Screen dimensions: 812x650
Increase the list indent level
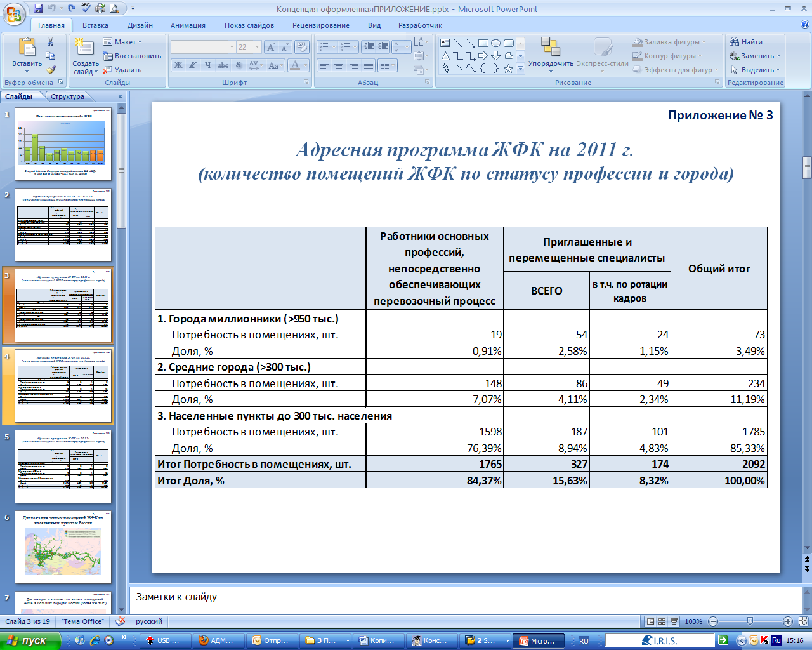[x=383, y=47]
